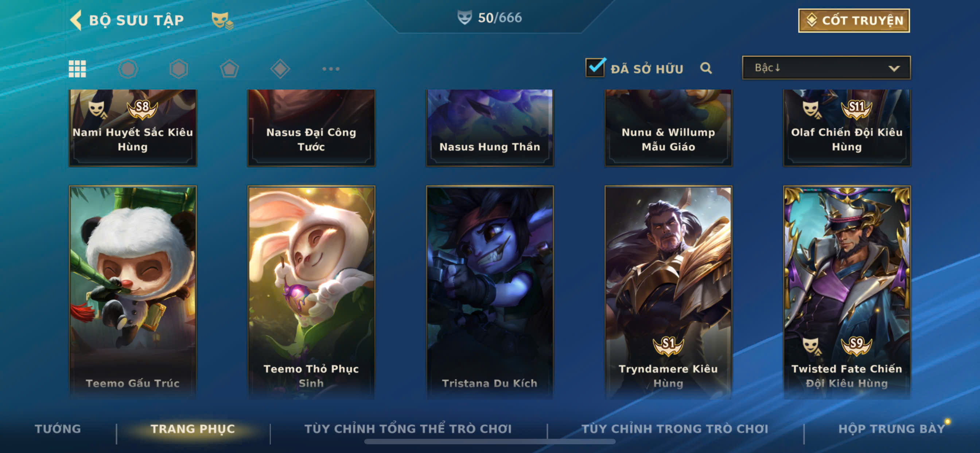
Task: Open the Hộp Trưng Bày tab
Action: [891, 429]
